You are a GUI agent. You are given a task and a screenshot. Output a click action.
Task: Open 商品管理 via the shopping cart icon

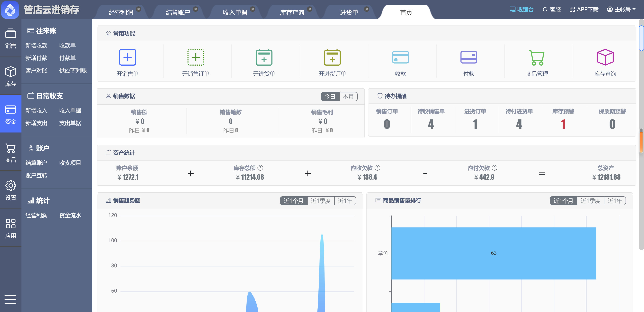pos(536,62)
